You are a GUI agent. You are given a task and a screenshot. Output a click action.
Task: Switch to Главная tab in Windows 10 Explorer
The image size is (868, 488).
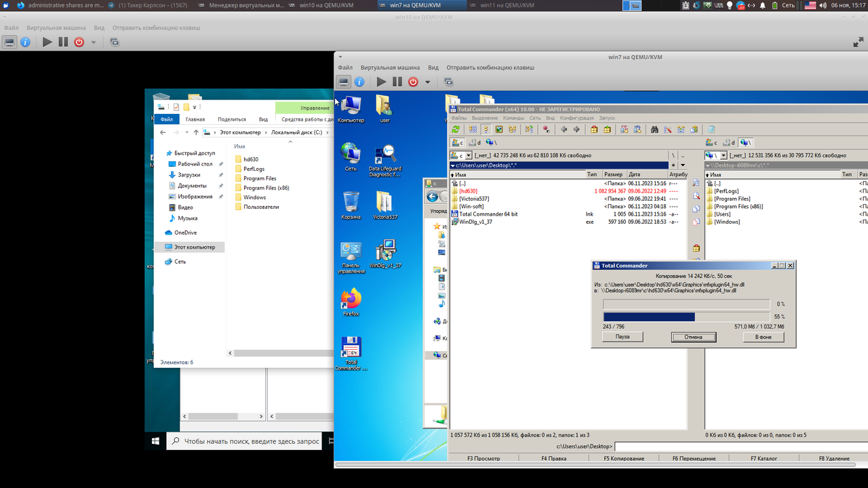click(x=195, y=119)
